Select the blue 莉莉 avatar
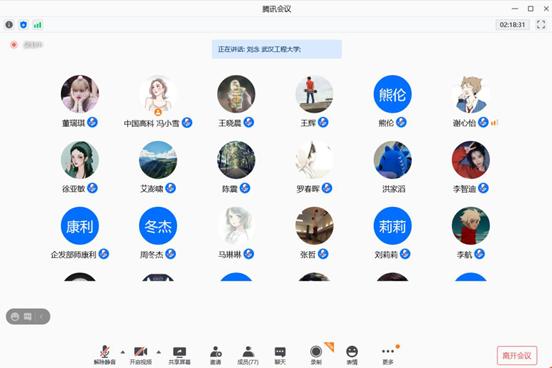552x368 pixels. tap(393, 226)
